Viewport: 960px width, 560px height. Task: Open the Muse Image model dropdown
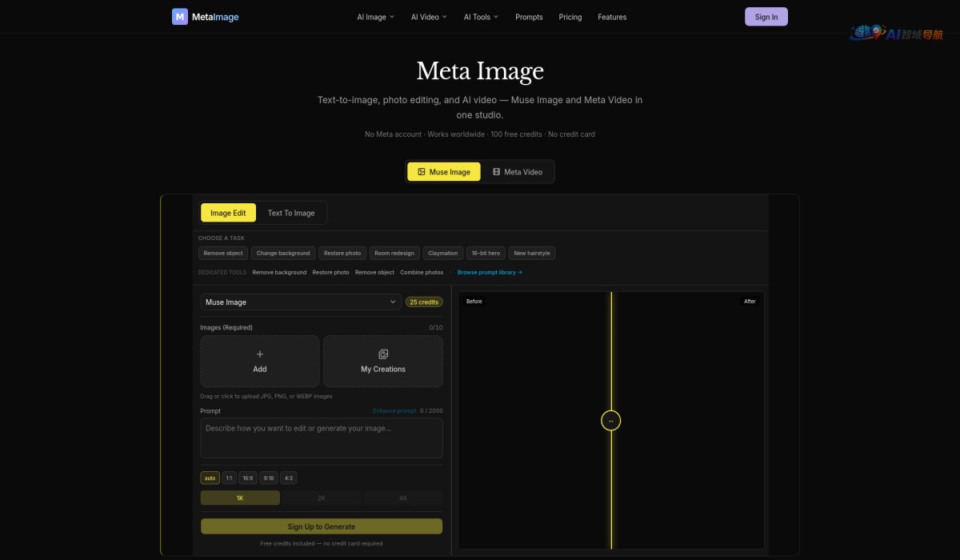pyautogui.click(x=301, y=302)
